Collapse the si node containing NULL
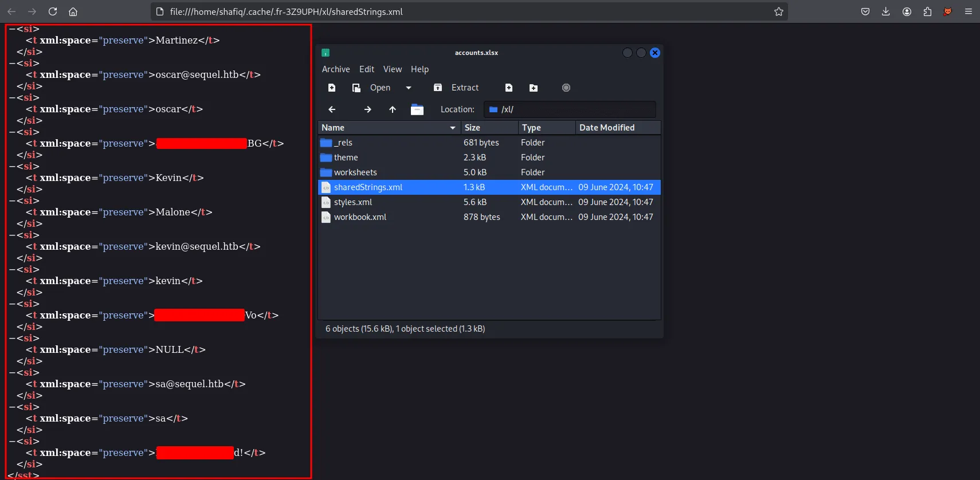 [12, 338]
